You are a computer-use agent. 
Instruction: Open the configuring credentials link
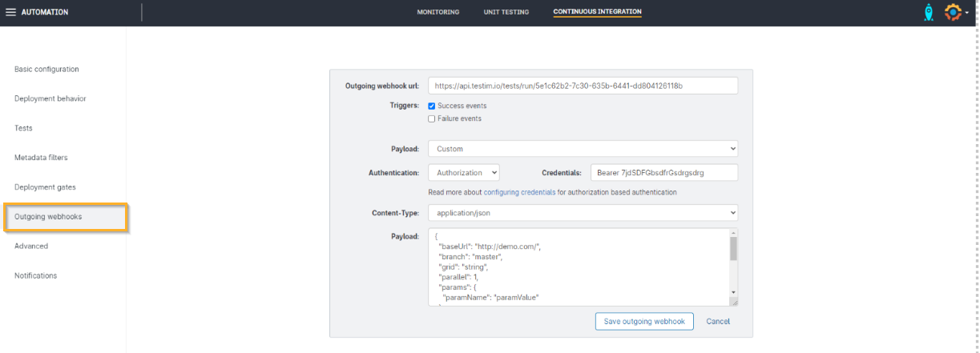pyautogui.click(x=519, y=192)
